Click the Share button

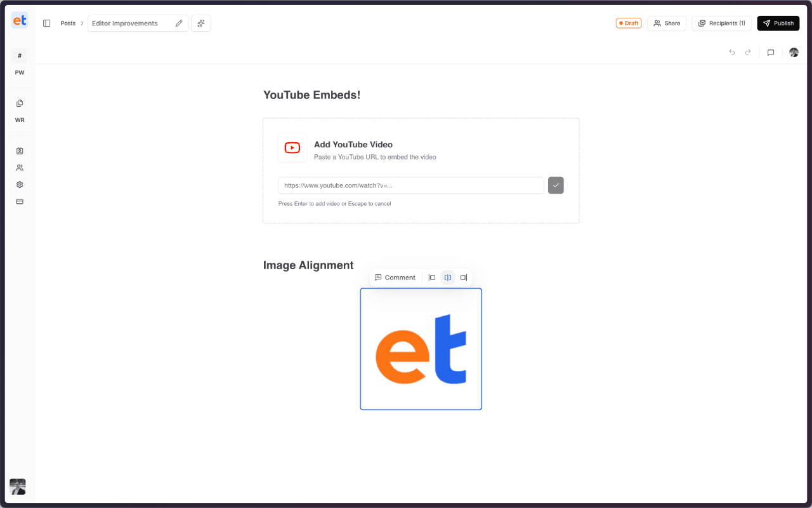667,23
